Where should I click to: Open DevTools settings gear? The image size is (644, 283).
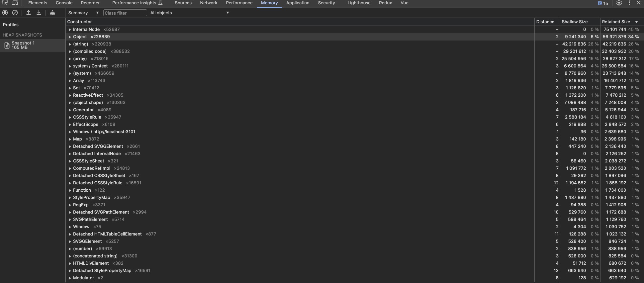point(619,3)
